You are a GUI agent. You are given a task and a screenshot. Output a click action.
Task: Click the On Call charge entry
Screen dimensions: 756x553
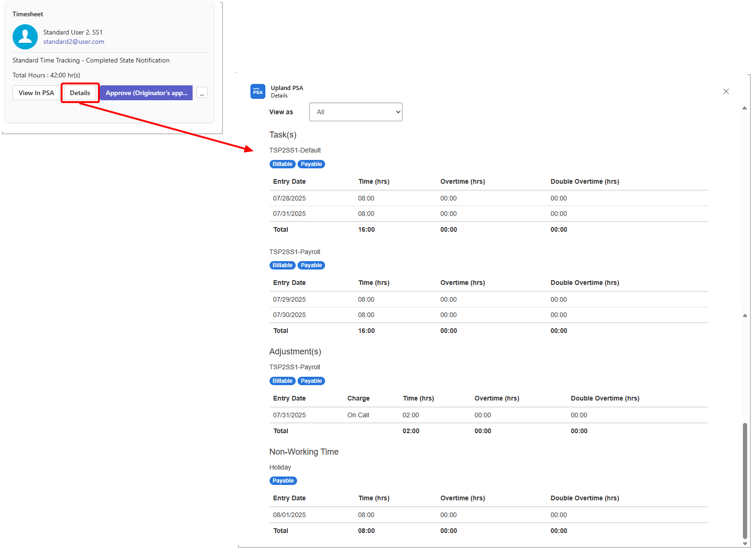[x=358, y=415]
